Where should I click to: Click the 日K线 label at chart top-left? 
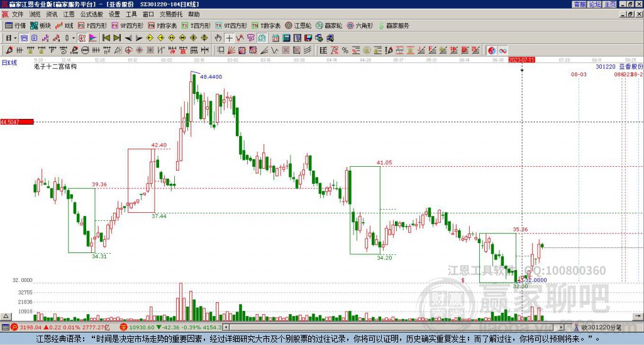point(9,63)
